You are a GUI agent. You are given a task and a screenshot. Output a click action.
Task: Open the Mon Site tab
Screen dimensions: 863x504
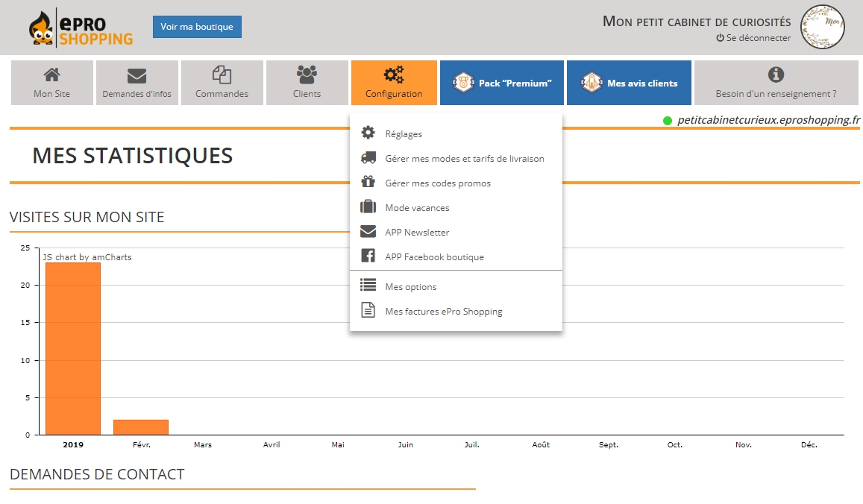pos(52,83)
